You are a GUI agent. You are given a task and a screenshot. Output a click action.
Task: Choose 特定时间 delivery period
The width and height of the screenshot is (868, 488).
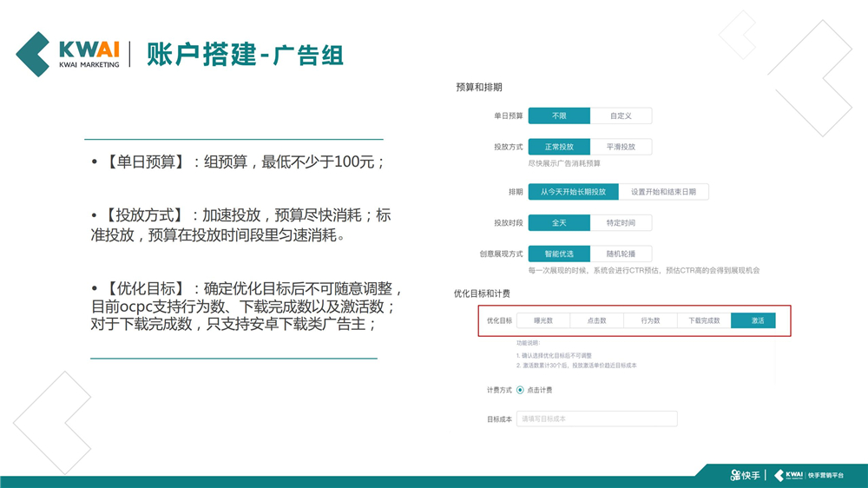point(621,222)
